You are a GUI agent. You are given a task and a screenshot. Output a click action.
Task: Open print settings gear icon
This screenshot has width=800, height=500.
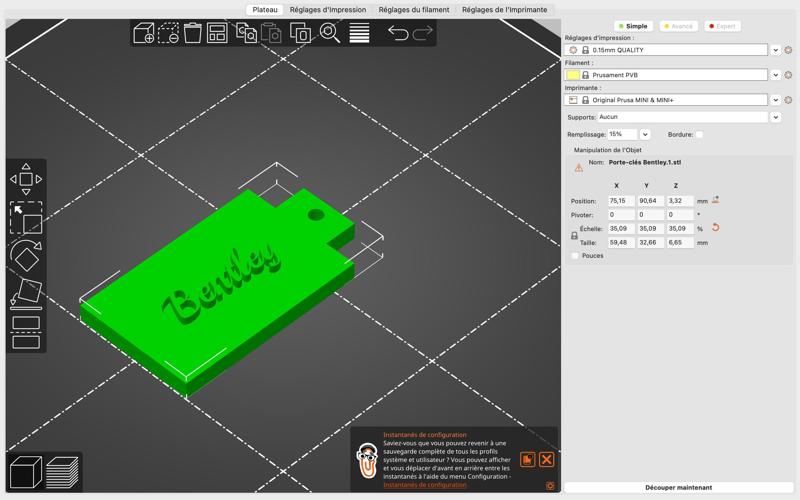click(788, 50)
